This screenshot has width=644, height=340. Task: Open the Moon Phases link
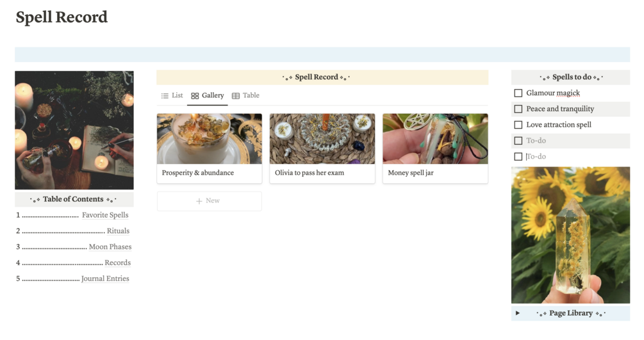coord(110,247)
